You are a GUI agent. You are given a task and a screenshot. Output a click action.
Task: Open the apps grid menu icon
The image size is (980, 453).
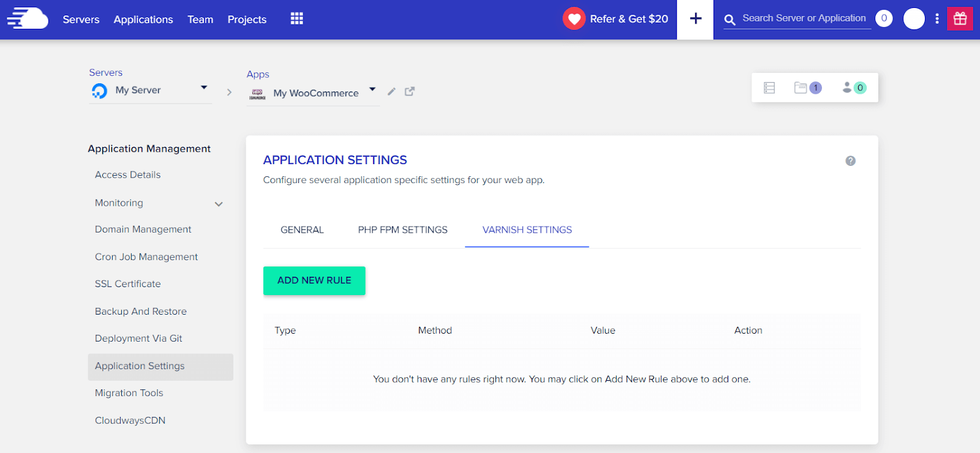[297, 18]
